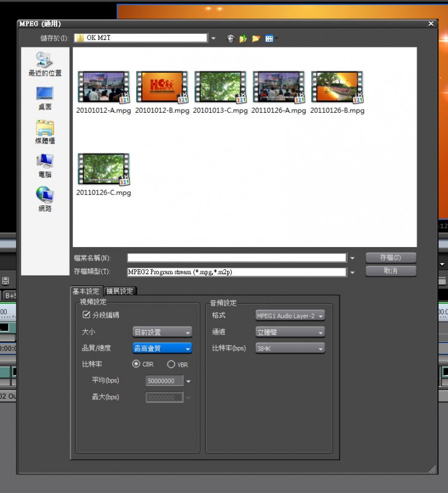
Task: Select file 20101013-C.mpg thumbnail
Action: coord(220,87)
